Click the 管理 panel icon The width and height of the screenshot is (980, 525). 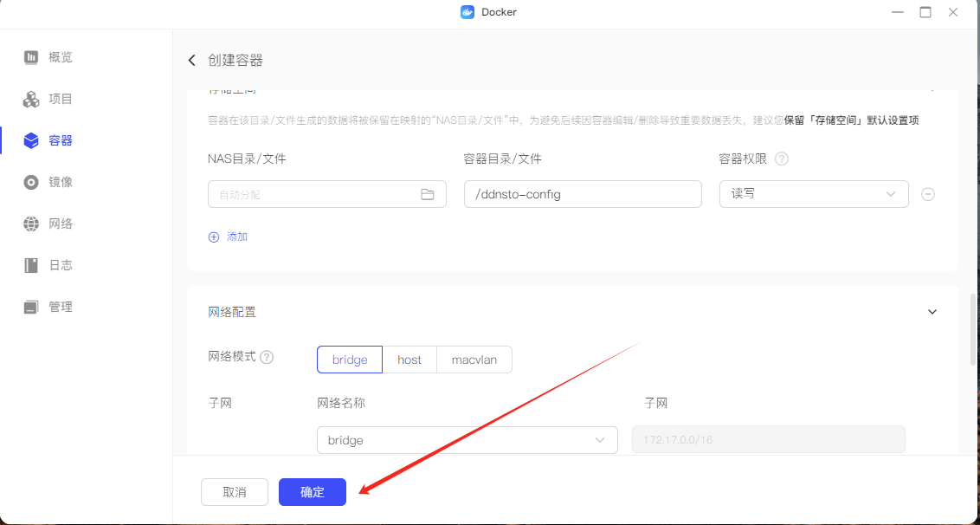31,308
